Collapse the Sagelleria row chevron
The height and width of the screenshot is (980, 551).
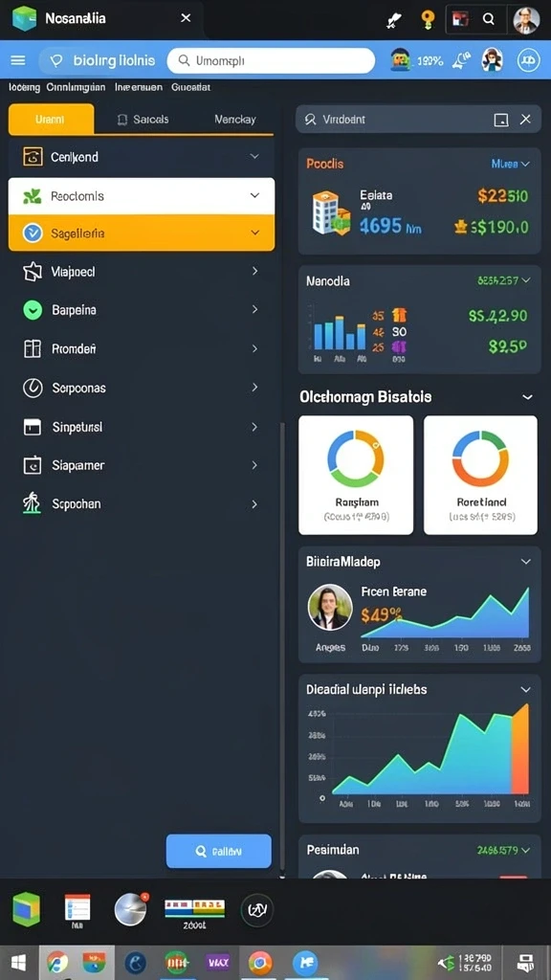[254, 233]
